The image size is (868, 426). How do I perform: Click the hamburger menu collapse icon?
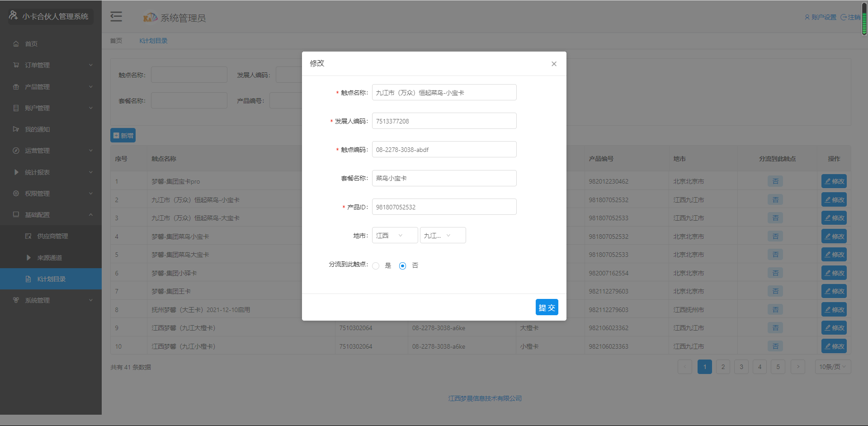(116, 17)
